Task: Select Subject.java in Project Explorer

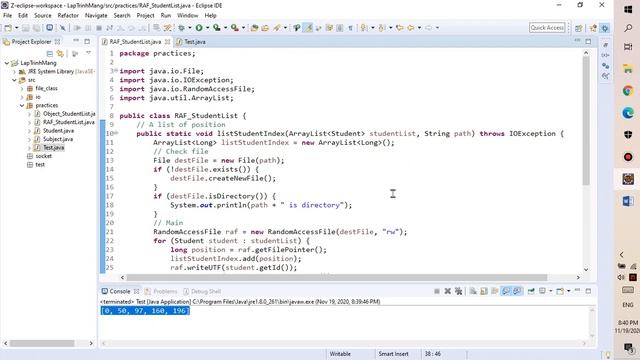Action: click(58, 139)
